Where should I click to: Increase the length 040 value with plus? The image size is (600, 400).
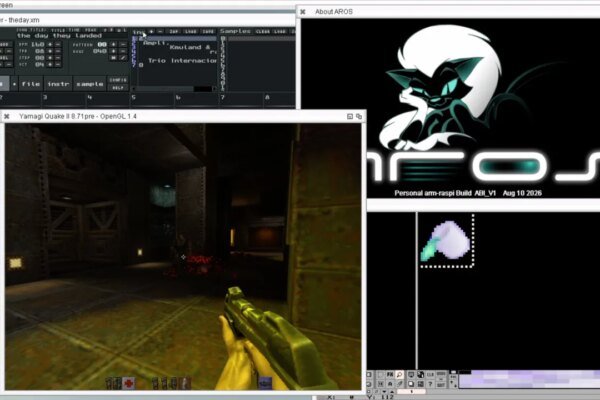click(113, 51)
